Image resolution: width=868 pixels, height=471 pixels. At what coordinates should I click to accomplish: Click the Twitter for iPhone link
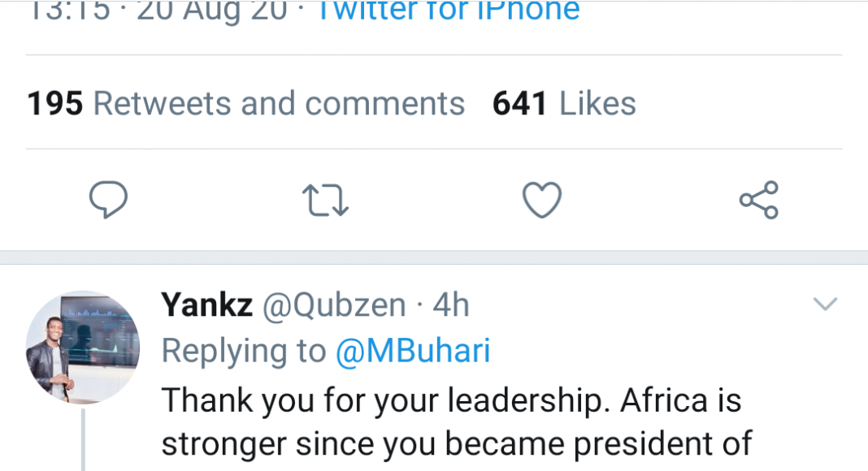pyautogui.click(x=447, y=10)
